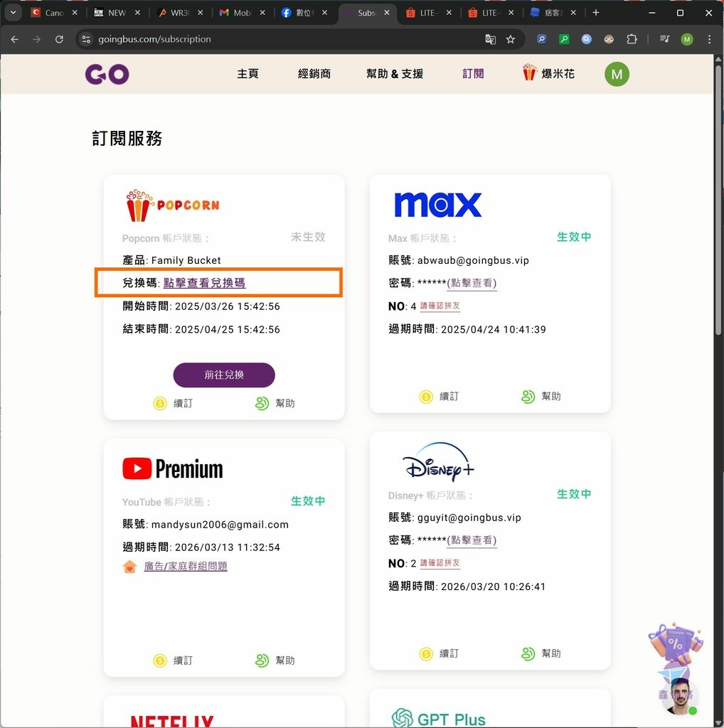
Task: Open the Extensions puzzle menu
Action: pyautogui.click(x=632, y=40)
